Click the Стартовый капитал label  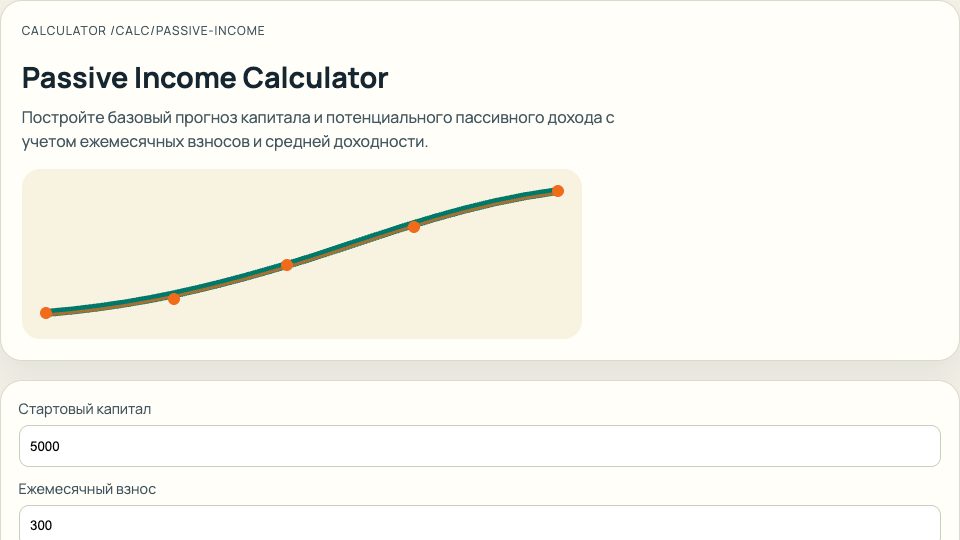85,409
